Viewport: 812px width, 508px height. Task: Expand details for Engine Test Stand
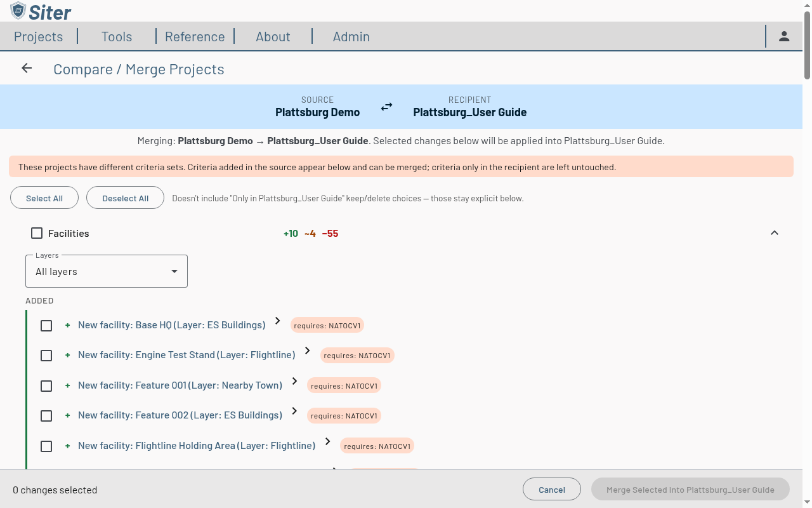point(307,351)
